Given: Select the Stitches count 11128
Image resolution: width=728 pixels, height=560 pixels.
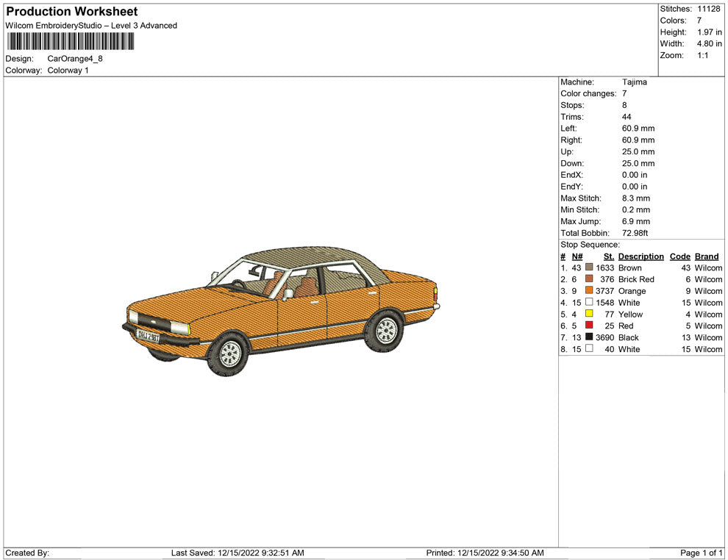Looking at the screenshot, I should (x=708, y=9).
